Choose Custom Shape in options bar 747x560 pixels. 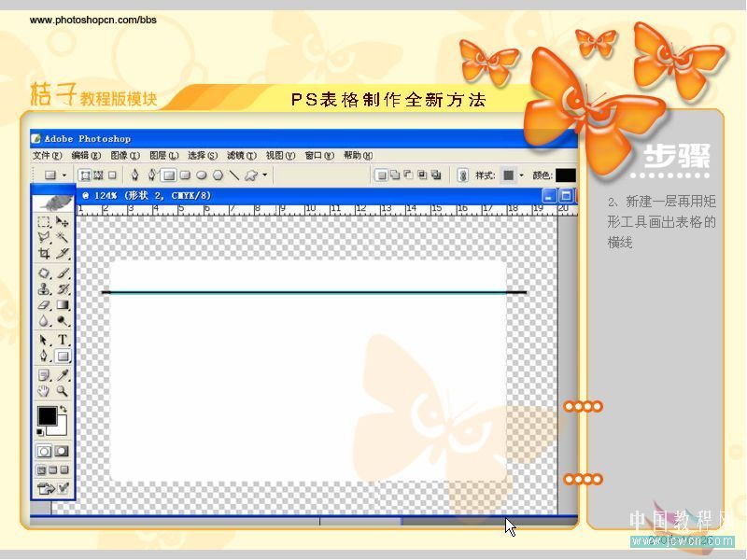pyautogui.click(x=250, y=175)
